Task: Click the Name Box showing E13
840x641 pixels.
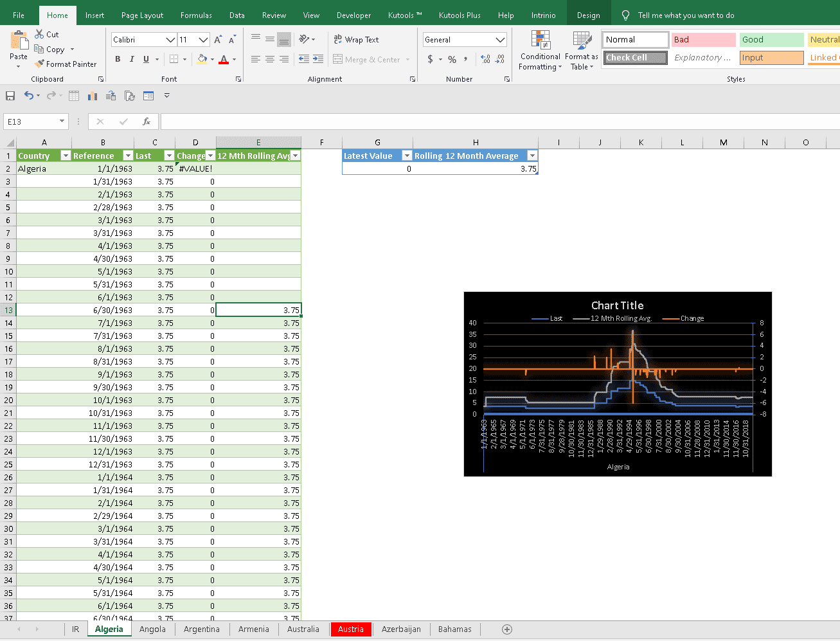Action: point(31,122)
